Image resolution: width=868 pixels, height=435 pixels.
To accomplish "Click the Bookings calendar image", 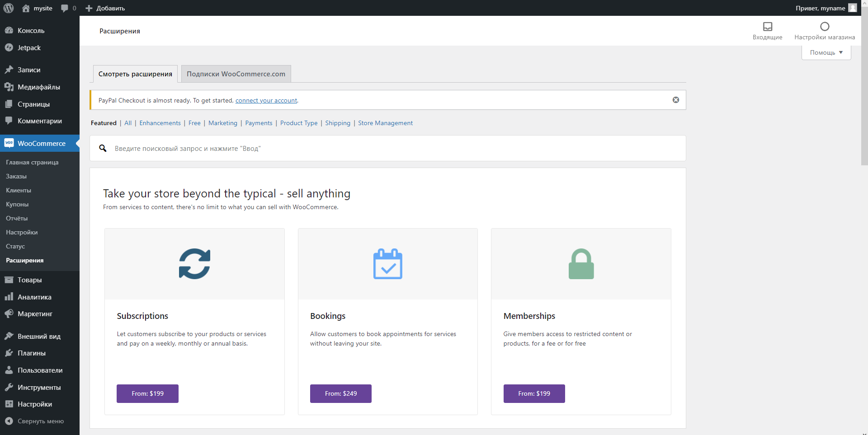I will point(388,264).
